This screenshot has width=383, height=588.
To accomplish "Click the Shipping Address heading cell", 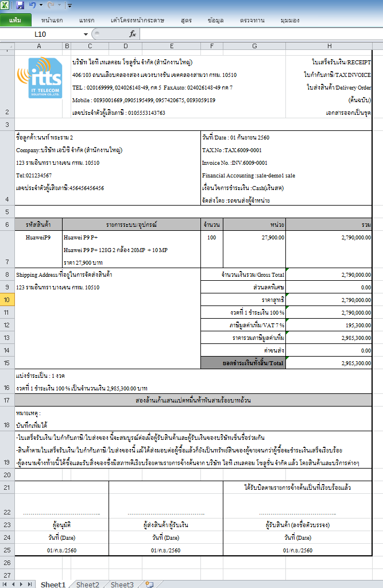I will tap(64, 274).
